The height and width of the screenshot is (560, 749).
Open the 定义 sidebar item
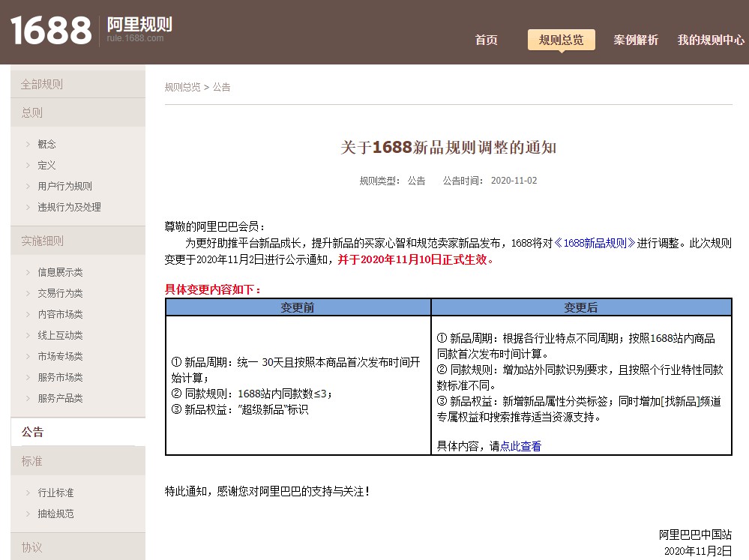[46, 166]
